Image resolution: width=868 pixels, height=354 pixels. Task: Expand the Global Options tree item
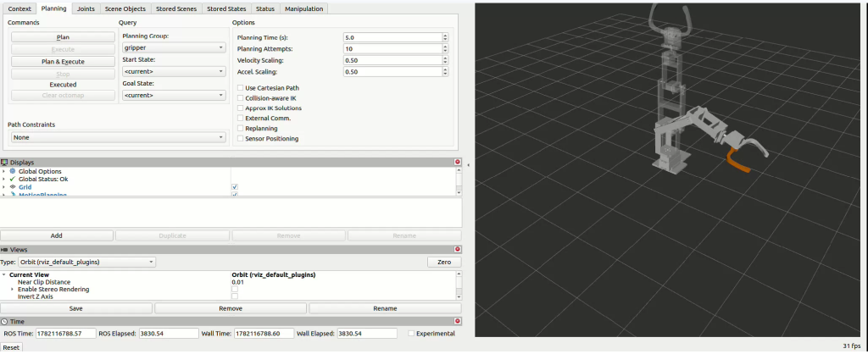4,171
